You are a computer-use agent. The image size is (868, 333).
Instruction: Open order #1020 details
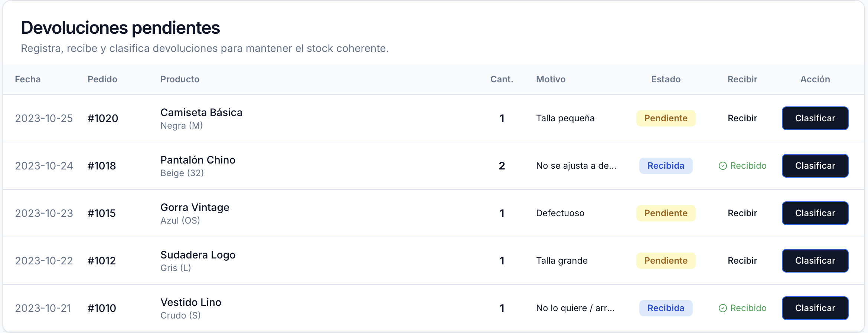click(102, 118)
